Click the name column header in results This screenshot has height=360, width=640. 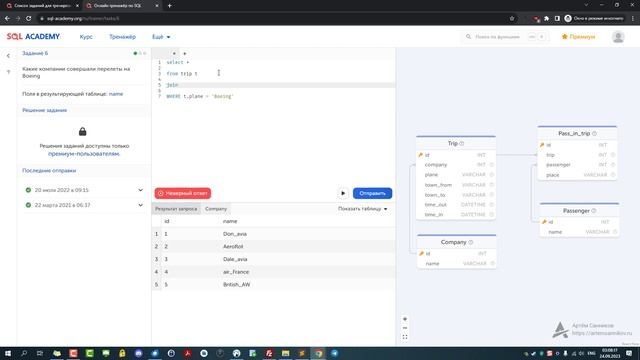click(x=230, y=221)
